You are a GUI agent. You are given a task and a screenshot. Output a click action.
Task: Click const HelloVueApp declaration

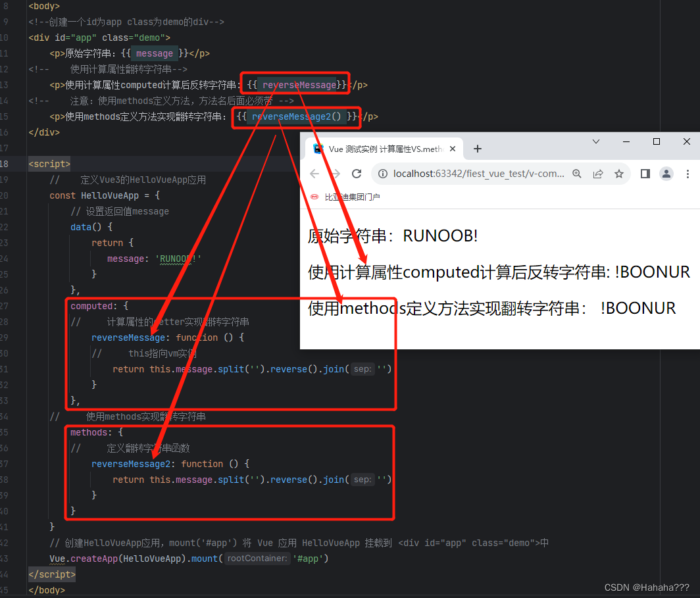pyautogui.click(x=105, y=195)
